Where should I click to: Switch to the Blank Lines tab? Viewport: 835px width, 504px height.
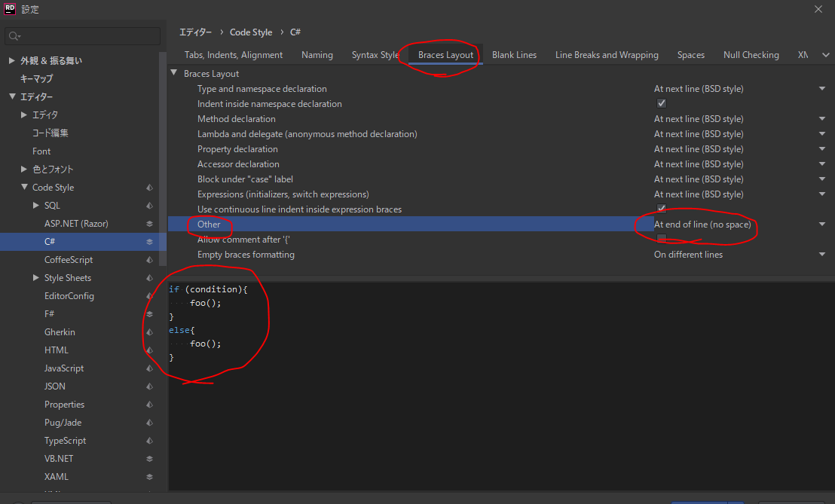tap(514, 55)
